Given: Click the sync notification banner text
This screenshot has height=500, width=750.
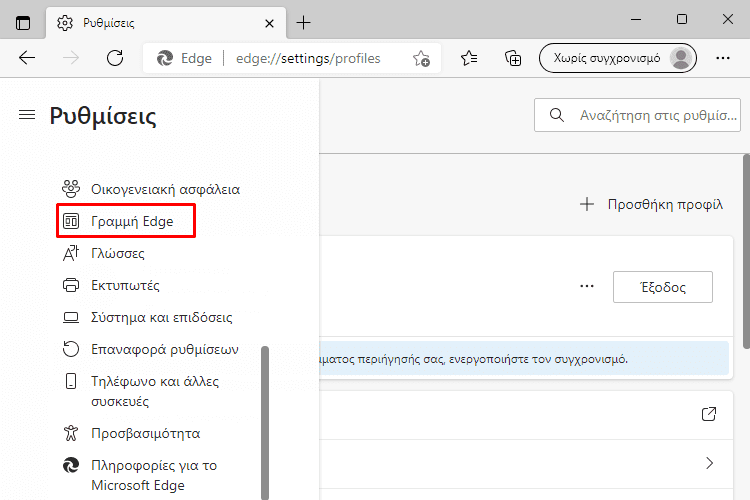Looking at the screenshot, I should click(x=474, y=359).
